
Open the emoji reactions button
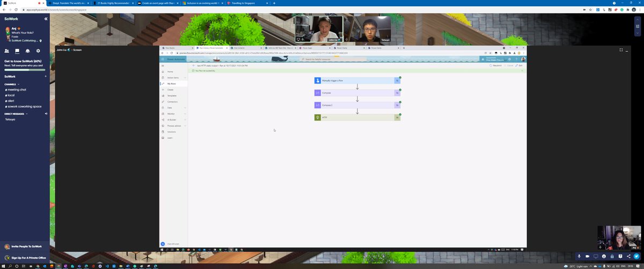604,256
